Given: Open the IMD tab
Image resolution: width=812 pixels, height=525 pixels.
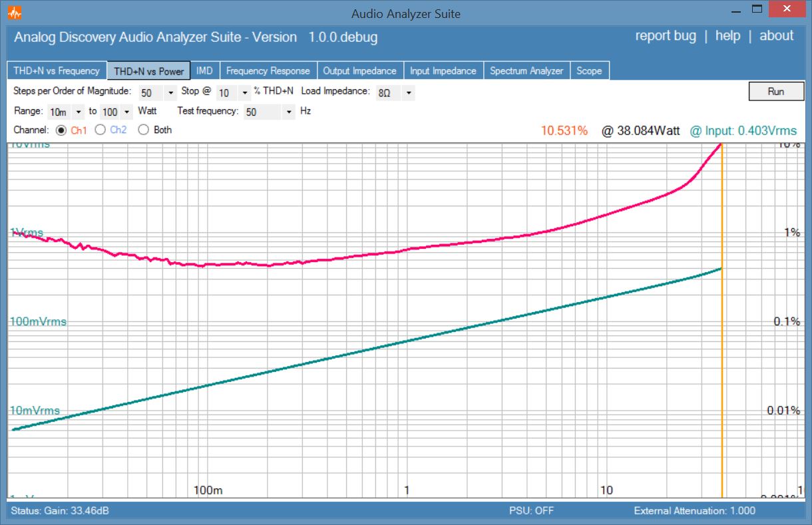Looking at the screenshot, I should [205, 71].
